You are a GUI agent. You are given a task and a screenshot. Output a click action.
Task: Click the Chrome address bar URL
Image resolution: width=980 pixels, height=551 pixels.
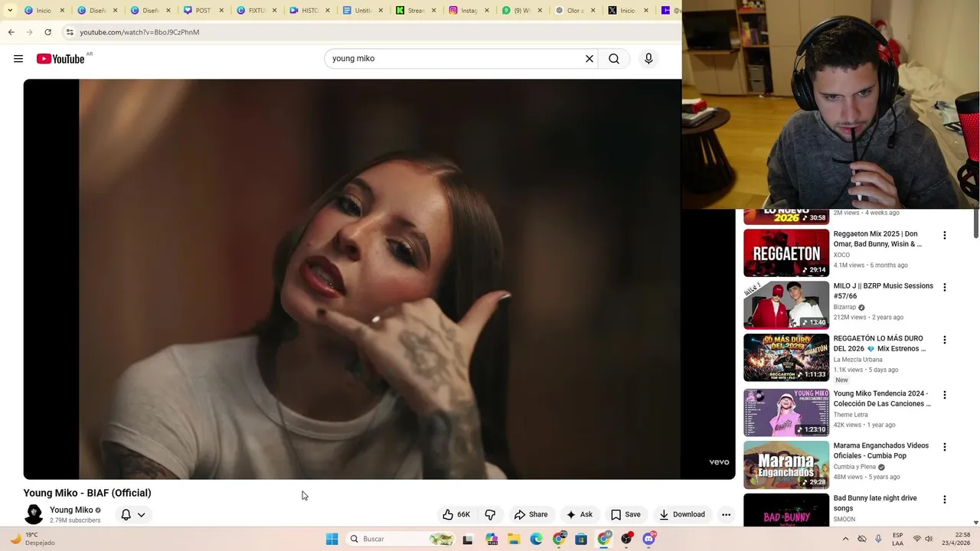[x=139, y=32]
